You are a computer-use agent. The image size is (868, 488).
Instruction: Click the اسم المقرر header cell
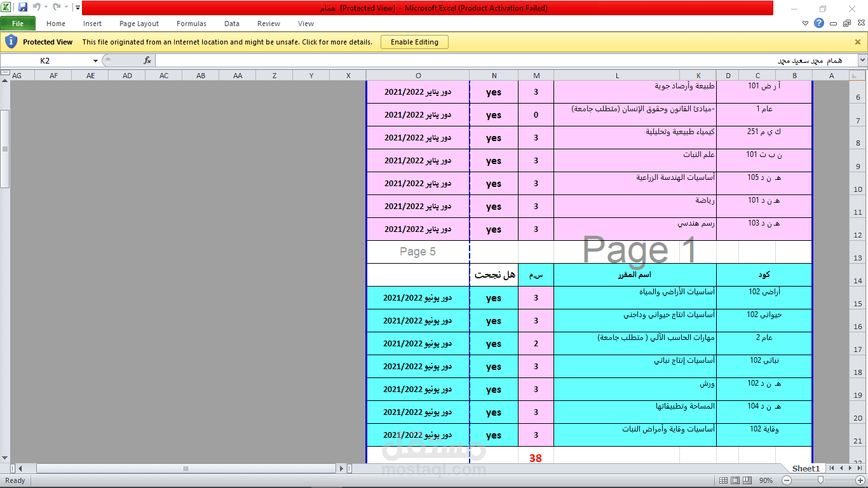[635, 274]
